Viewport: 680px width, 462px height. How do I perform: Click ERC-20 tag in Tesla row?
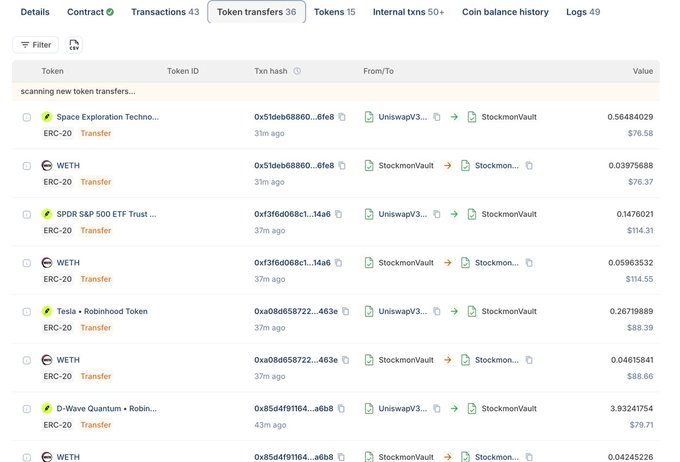tap(57, 328)
